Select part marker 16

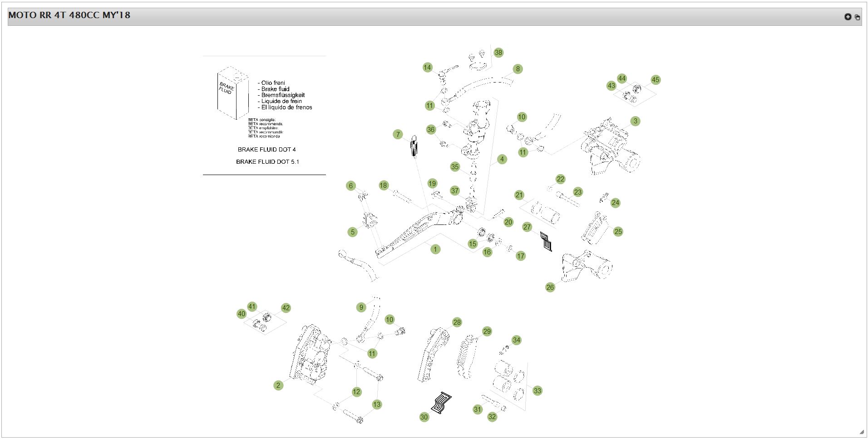tap(487, 252)
